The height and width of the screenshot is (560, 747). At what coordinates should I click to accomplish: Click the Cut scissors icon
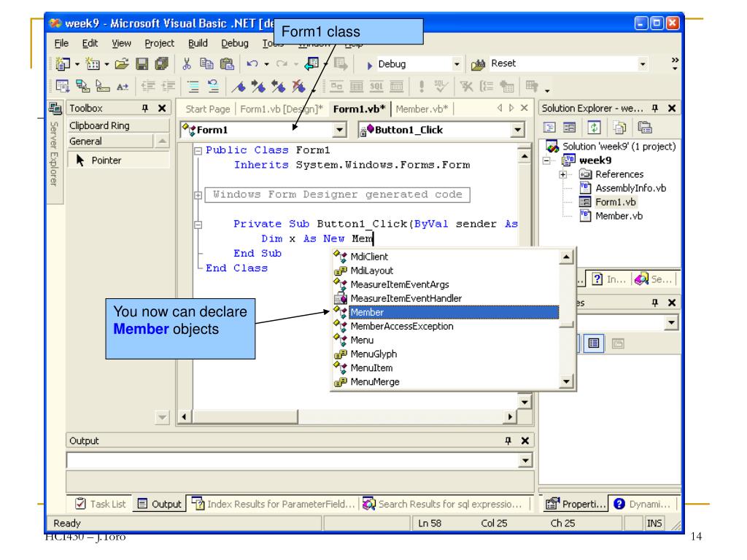pyautogui.click(x=186, y=64)
